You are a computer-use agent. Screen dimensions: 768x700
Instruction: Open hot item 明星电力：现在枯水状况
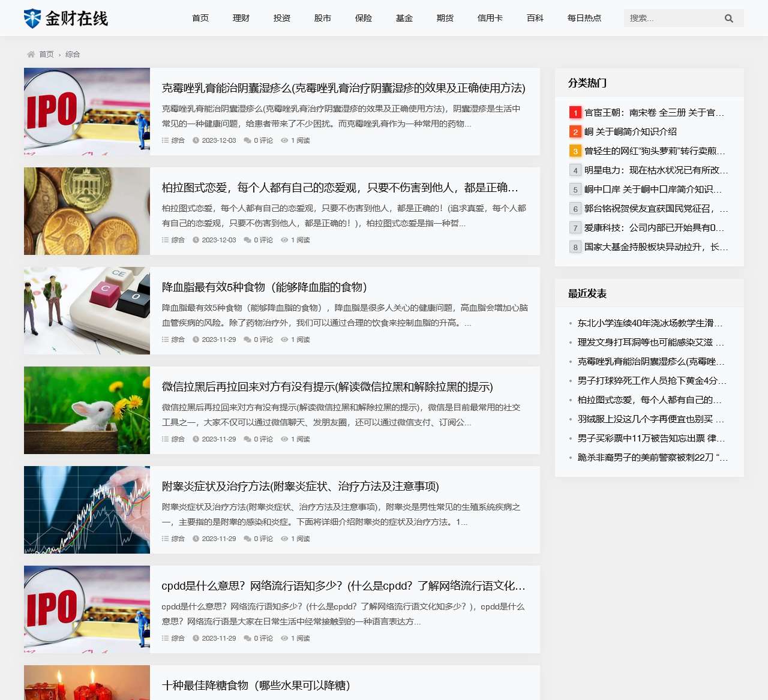656,170
